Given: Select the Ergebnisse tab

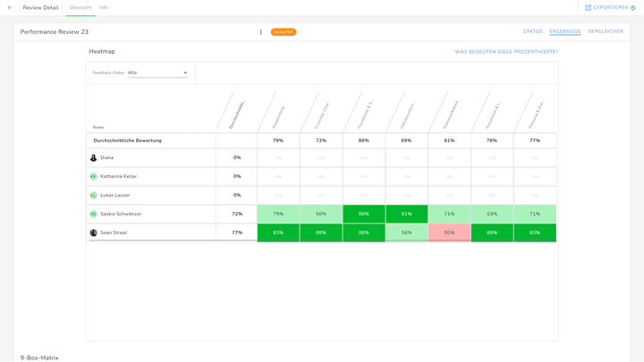Looking at the screenshot, I should point(565,31).
